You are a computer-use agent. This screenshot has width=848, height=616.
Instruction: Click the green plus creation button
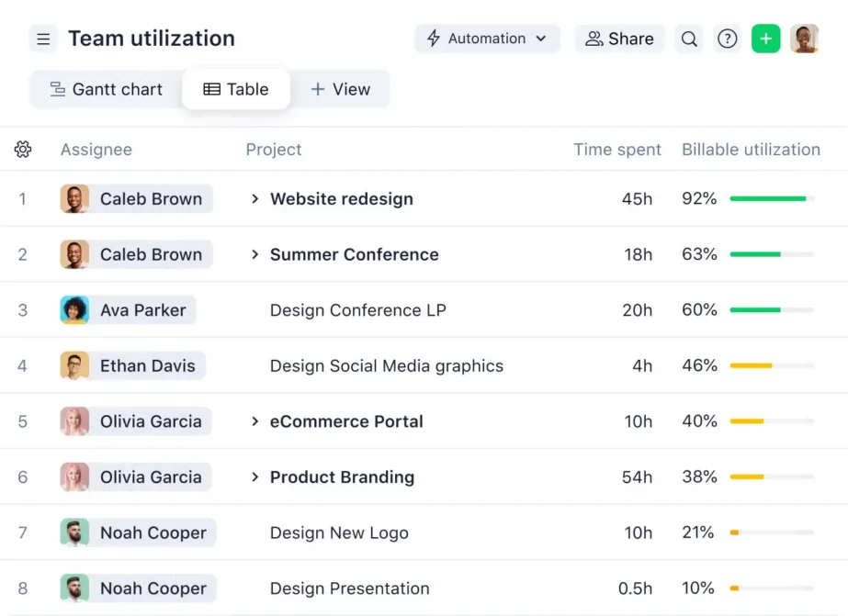(765, 39)
